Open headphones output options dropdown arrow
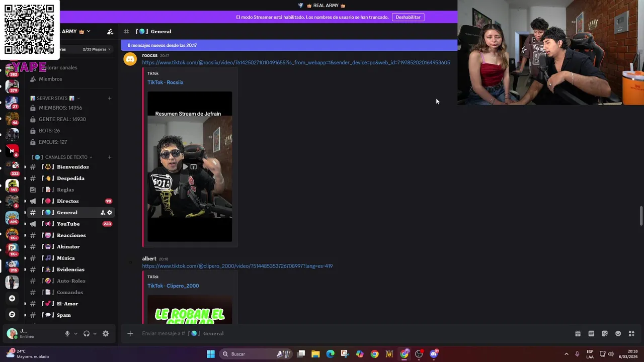 95,333
